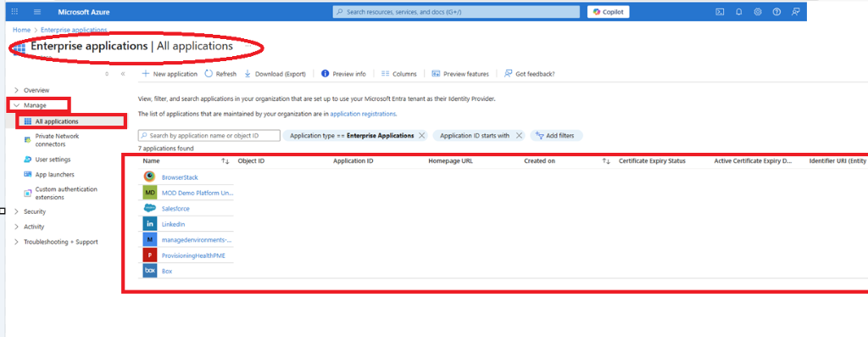
Task: Open the help question mark icon
Action: [x=776, y=12]
